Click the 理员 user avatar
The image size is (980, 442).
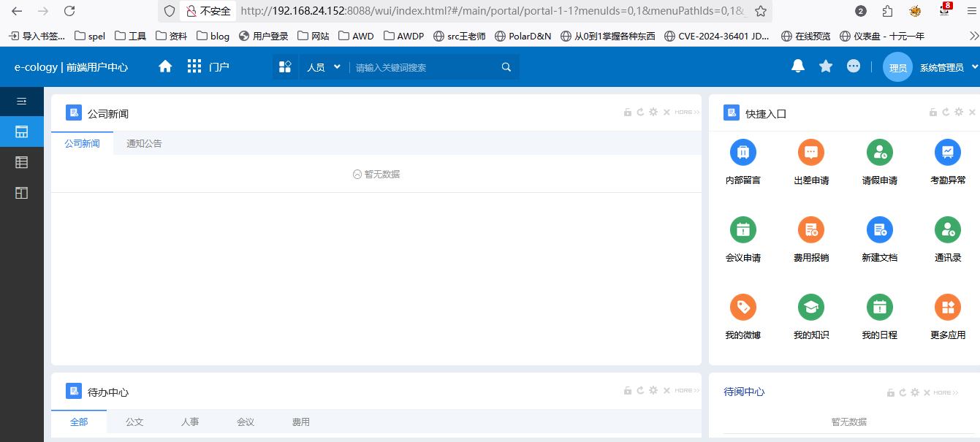[897, 67]
